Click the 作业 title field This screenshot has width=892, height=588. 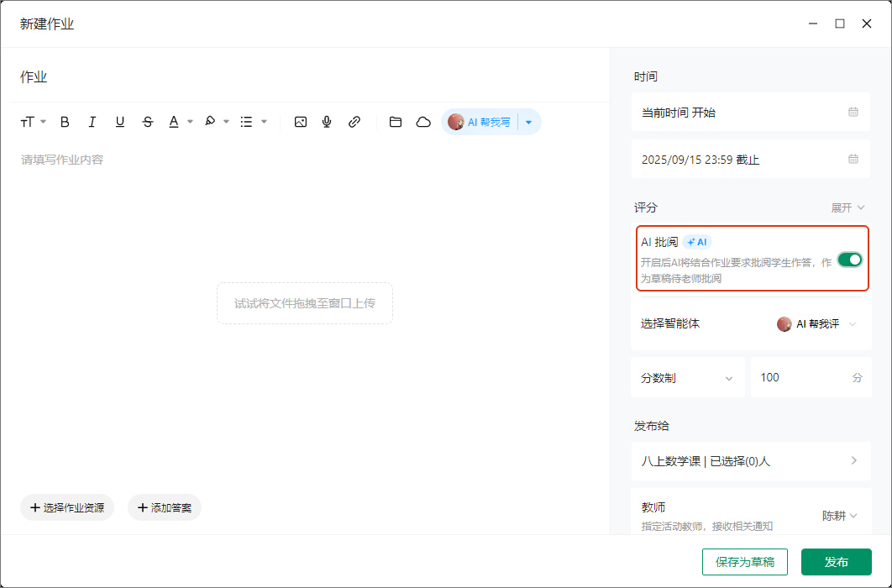click(310, 76)
